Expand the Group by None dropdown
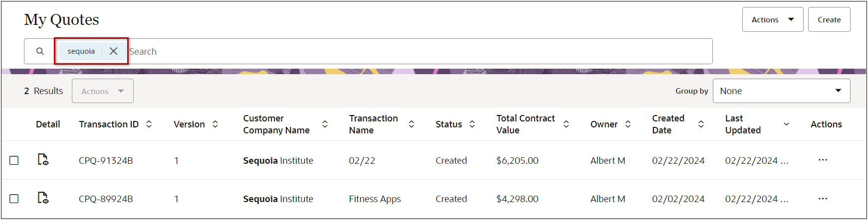The image size is (868, 220). click(x=781, y=91)
